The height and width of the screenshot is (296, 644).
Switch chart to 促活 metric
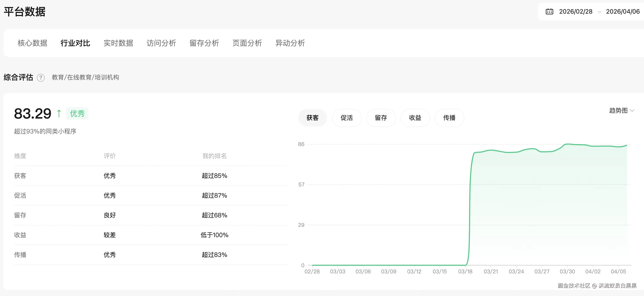pos(347,118)
